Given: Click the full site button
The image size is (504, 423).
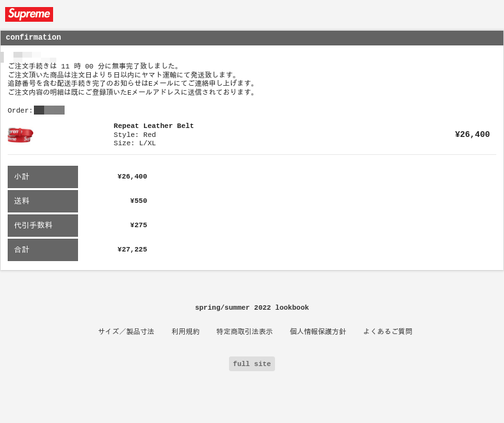Looking at the screenshot, I should [x=251, y=364].
